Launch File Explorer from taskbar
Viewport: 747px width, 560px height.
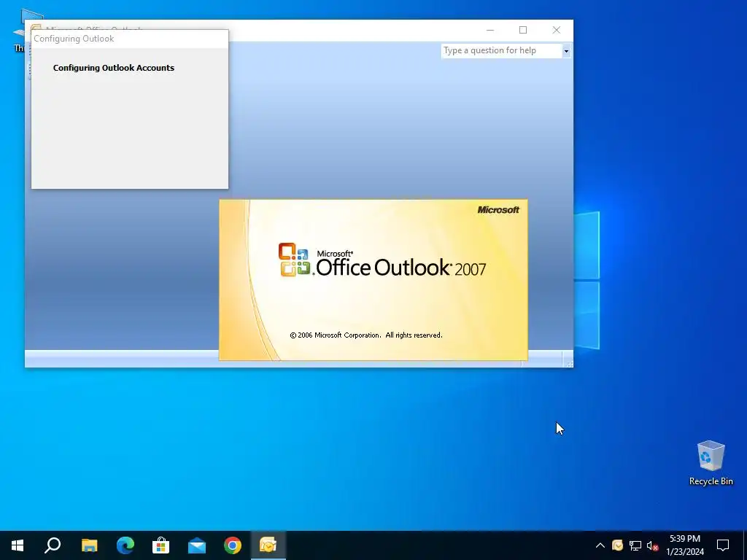coord(89,545)
